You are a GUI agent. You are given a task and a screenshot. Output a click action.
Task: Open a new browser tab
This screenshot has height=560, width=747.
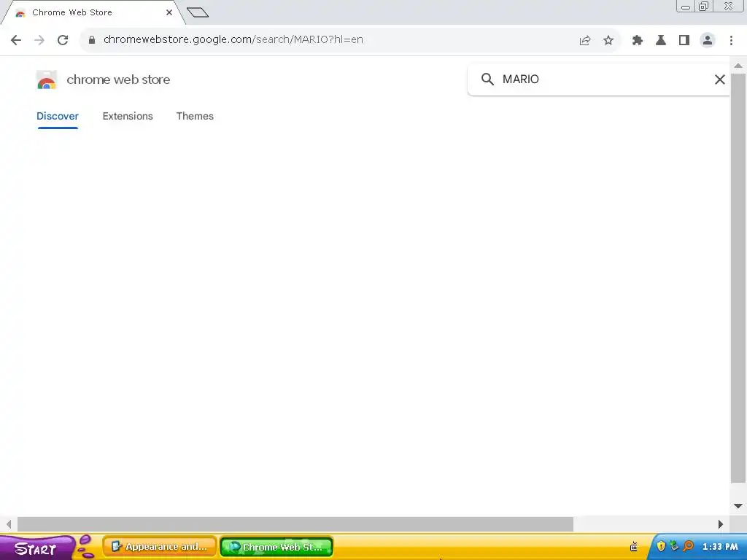197,12
